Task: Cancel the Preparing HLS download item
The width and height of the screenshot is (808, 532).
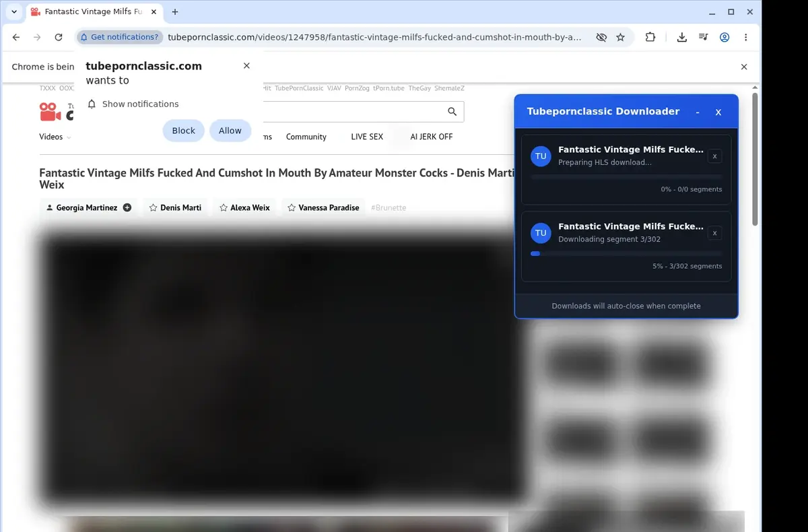Action: coord(715,156)
